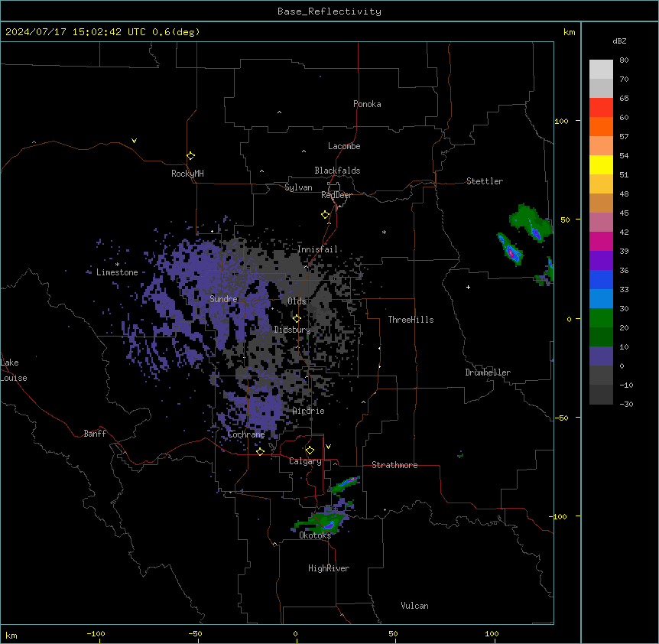659x644 pixels.
Task: Click yellow v marker northwest of RockyMH
Action: coord(134,141)
